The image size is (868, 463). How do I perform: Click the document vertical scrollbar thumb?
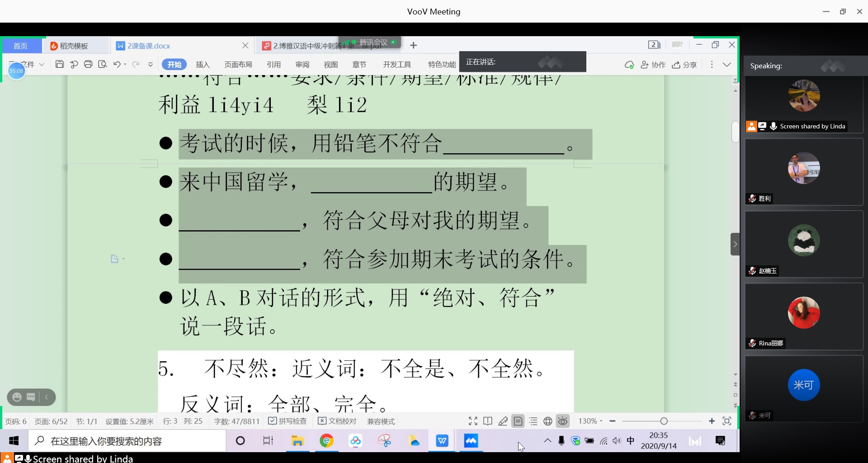click(736, 132)
